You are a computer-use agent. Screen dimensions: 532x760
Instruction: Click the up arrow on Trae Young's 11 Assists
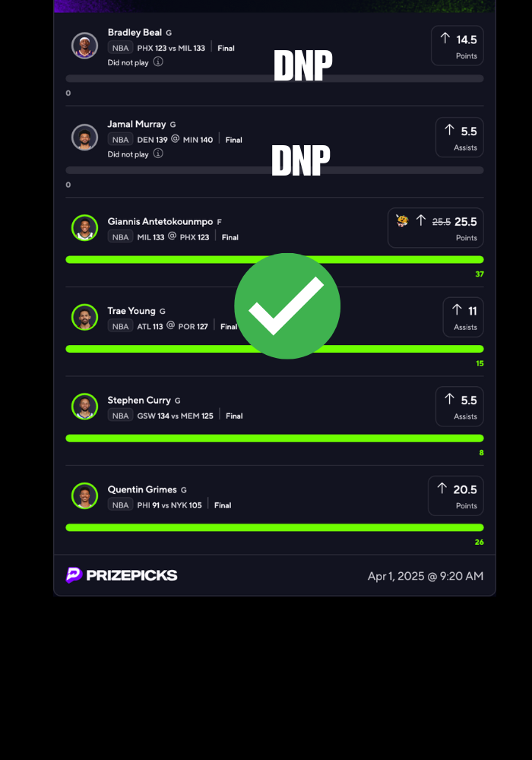[457, 310]
